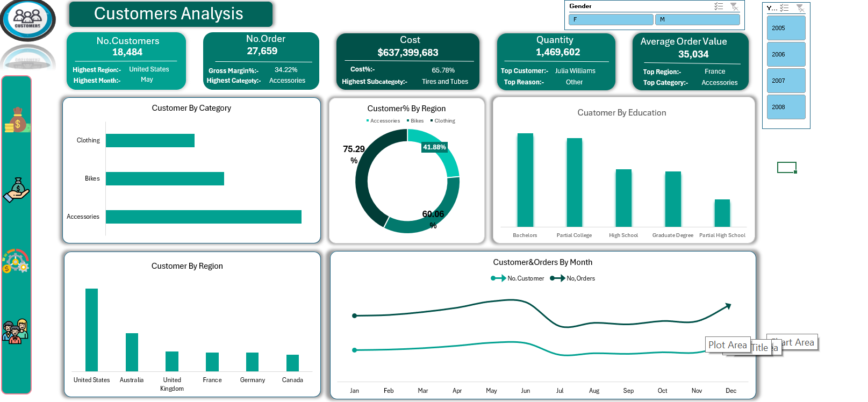Screen dimensions: 868x402
Task: Open the money bag sidebar icon
Action: pos(17,120)
